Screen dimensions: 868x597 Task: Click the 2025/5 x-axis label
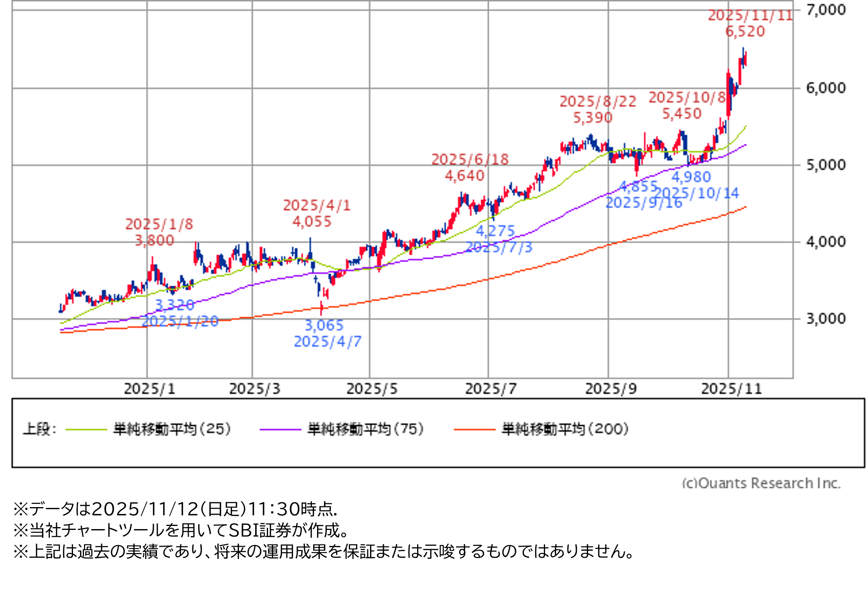(372, 389)
